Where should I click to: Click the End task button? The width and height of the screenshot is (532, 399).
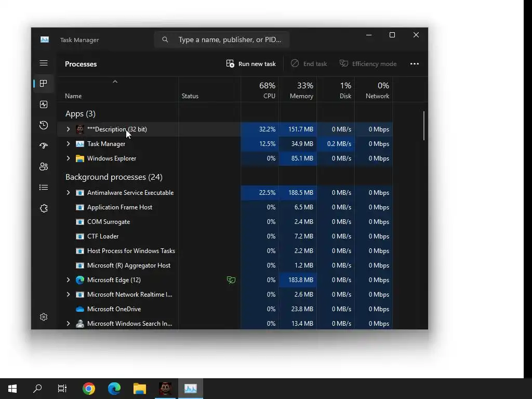tap(309, 64)
